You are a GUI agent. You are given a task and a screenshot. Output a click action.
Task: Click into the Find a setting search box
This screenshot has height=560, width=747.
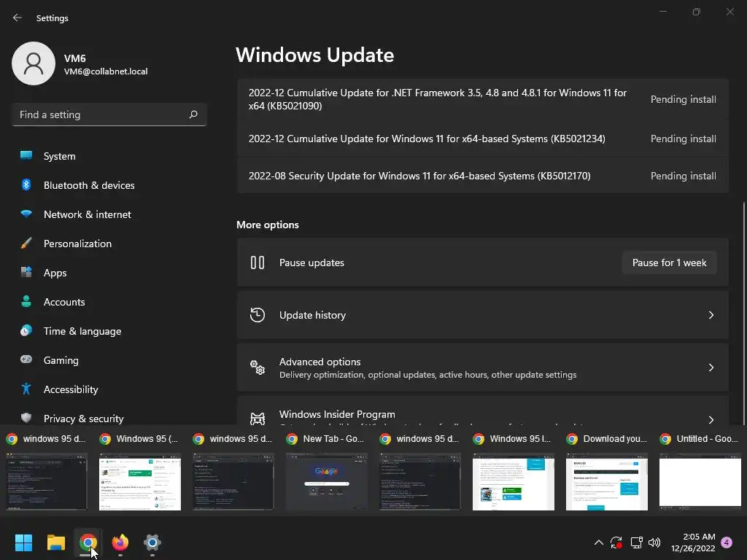(109, 114)
